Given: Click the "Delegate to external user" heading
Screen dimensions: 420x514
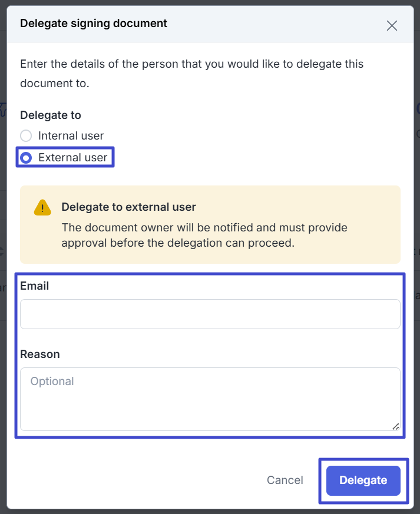Looking at the screenshot, I should (128, 207).
